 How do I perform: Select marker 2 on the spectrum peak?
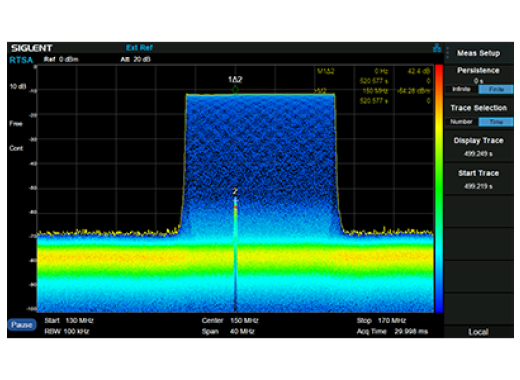[x=235, y=191]
